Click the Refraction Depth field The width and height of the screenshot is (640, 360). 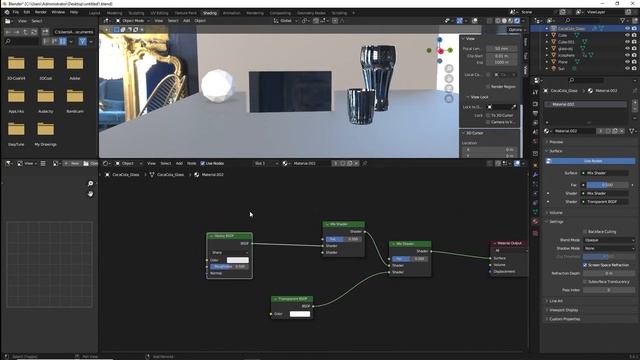tap(609, 273)
